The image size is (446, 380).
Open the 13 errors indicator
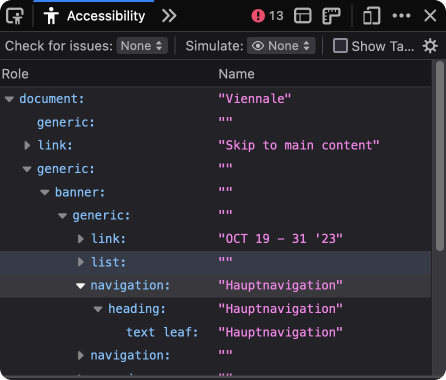click(267, 16)
